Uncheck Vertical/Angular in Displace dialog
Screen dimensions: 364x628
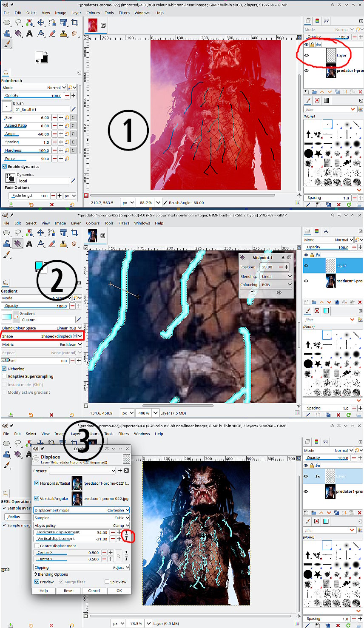(x=37, y=498)
